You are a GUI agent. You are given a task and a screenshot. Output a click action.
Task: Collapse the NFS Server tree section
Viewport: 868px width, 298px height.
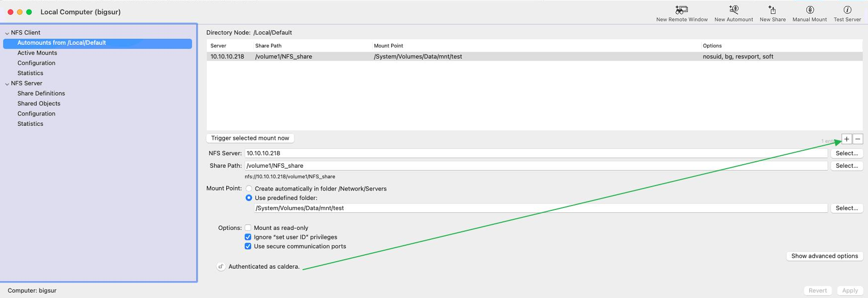(x=7, y=84)
